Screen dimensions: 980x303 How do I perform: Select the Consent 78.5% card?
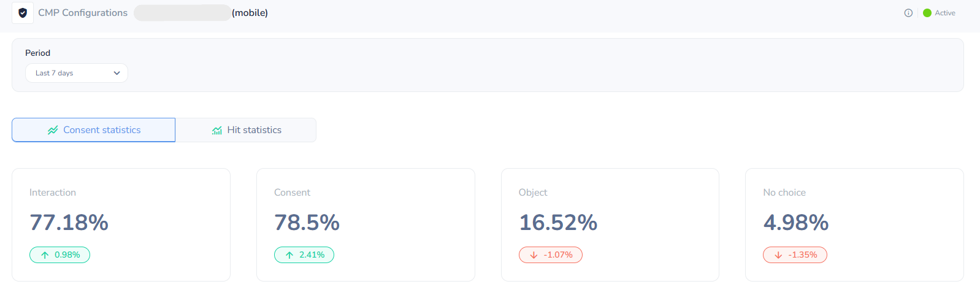click(366, 224)
